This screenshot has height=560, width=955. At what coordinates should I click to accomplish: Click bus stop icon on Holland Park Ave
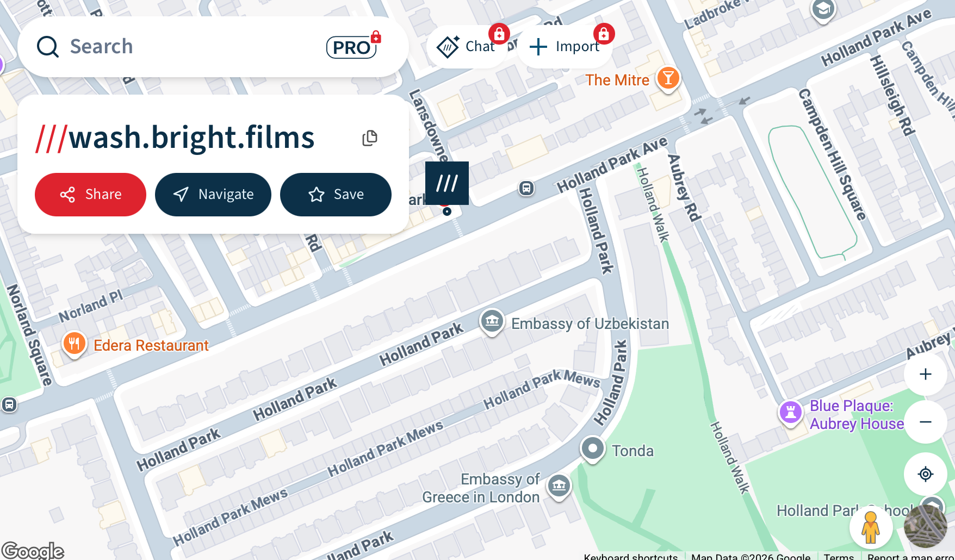[x=526, y=189]
